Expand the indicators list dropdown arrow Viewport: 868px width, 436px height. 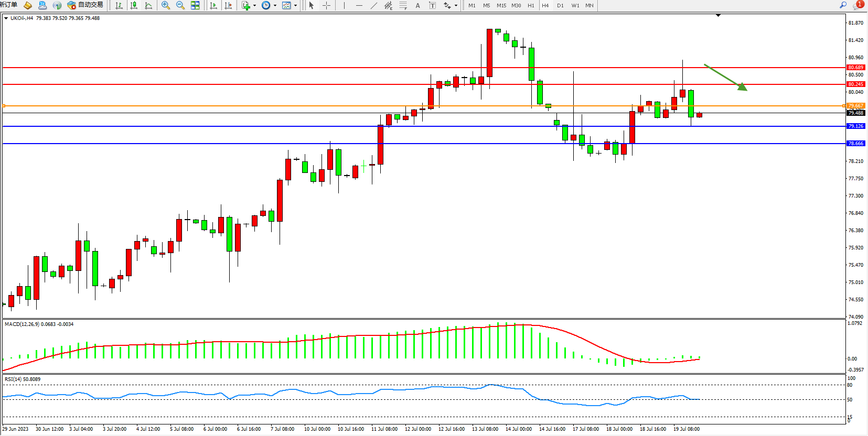coord(255,6)
